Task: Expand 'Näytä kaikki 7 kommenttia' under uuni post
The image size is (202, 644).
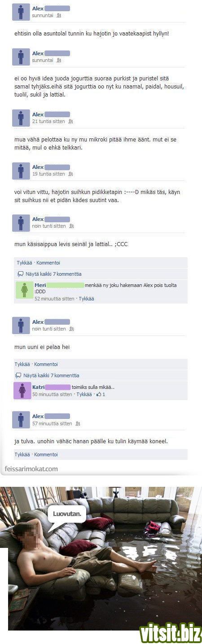Action: [51, 375]
